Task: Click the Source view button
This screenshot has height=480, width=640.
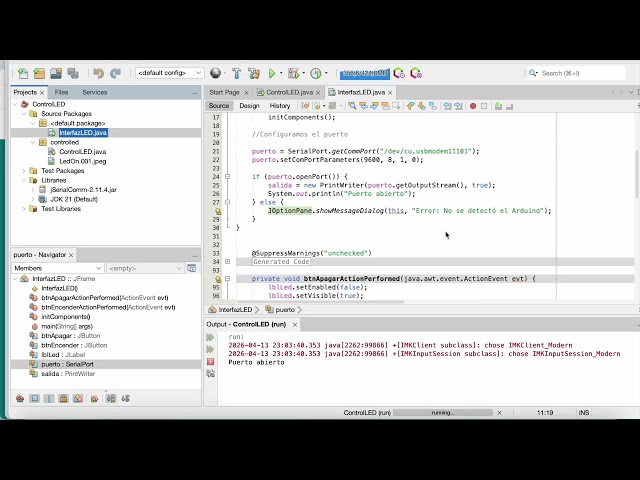Action: (219, 106)
